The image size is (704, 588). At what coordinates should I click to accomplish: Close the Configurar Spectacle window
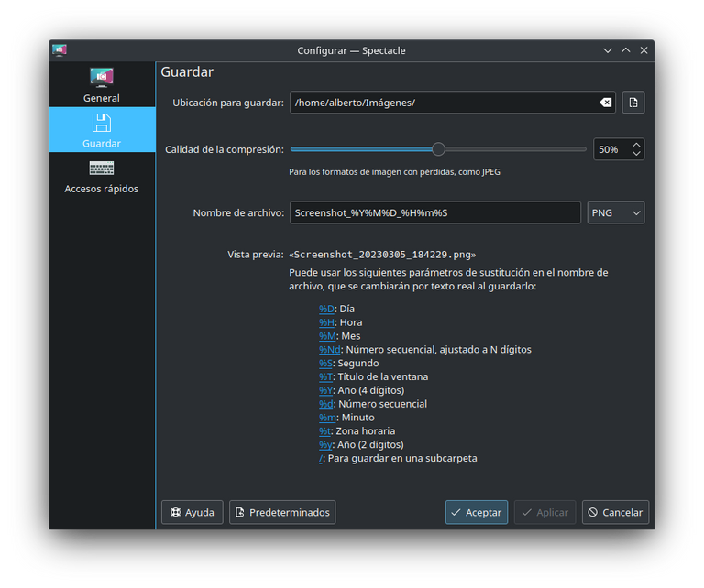click(643, 50)
